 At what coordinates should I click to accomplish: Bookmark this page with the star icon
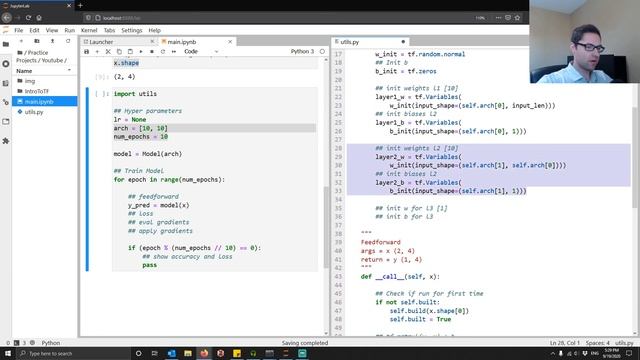518,18
